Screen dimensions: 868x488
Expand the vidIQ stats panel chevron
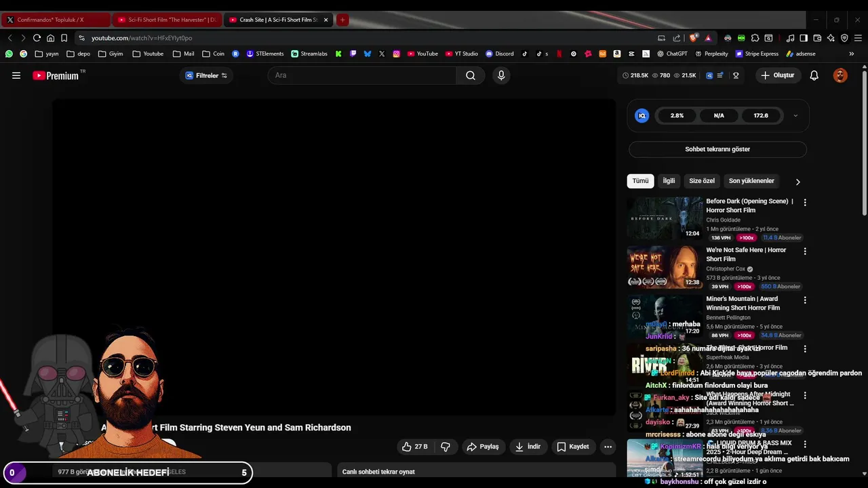[x=795, y=116]
